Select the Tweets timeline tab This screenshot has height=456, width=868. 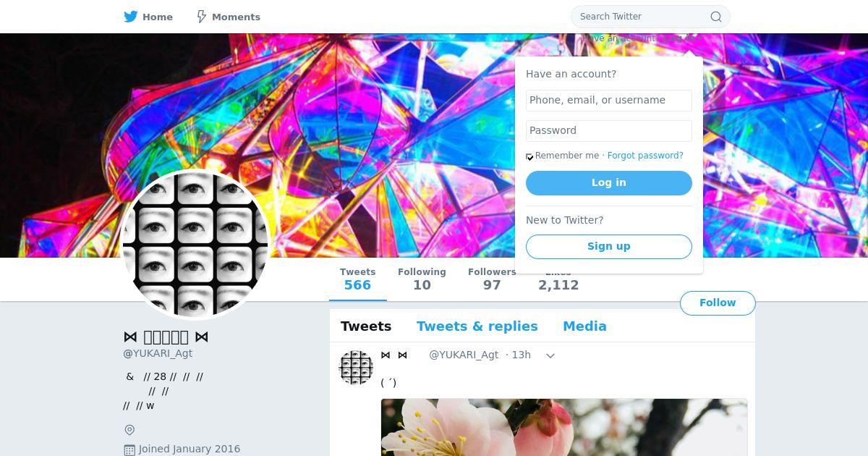(x=366, y=326)
